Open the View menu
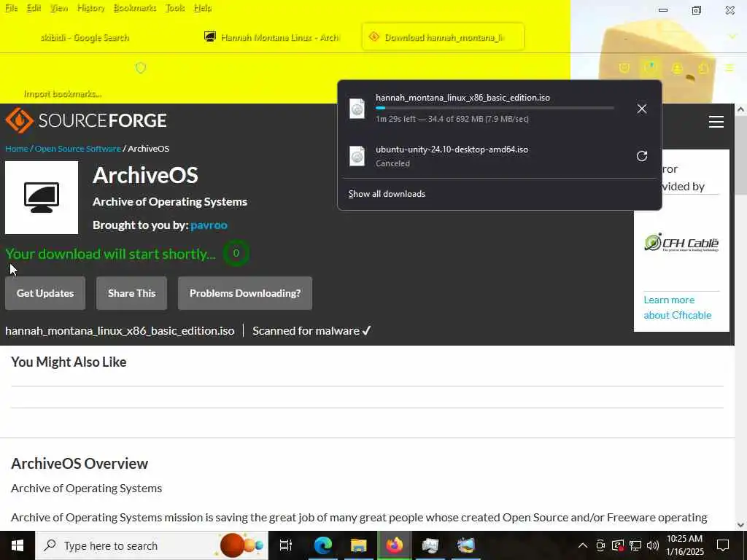This screenshot has height=560, width=747. [x=59, y=8]
